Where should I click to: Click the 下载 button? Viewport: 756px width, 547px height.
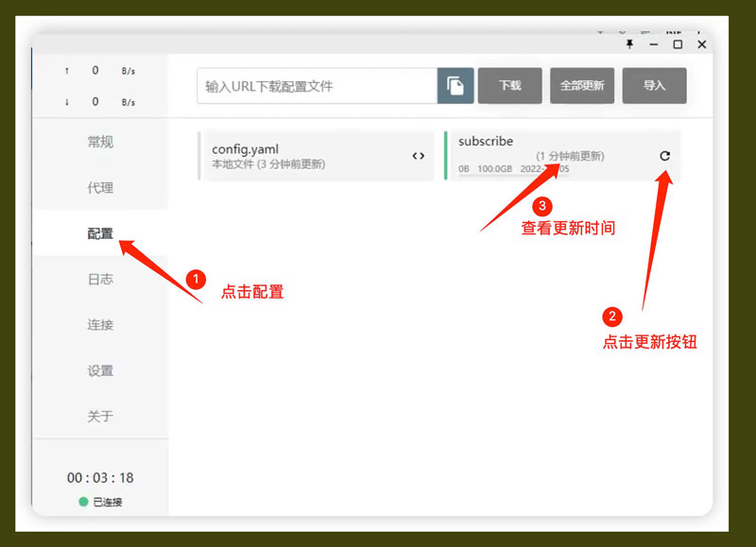510,86
